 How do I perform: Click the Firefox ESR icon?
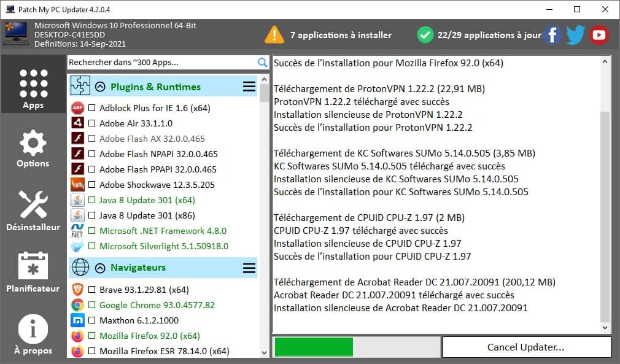coord(77,351)
